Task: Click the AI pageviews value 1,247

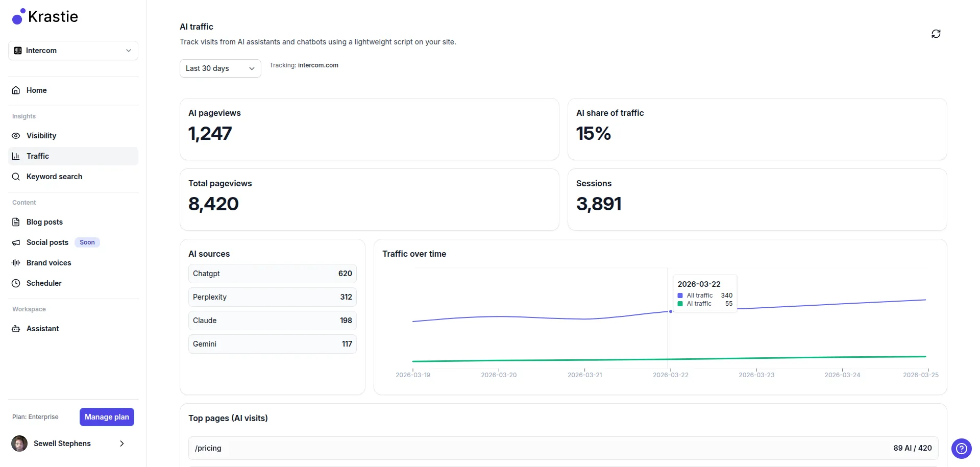Action: pyautogui.click(x=210, y=134)
